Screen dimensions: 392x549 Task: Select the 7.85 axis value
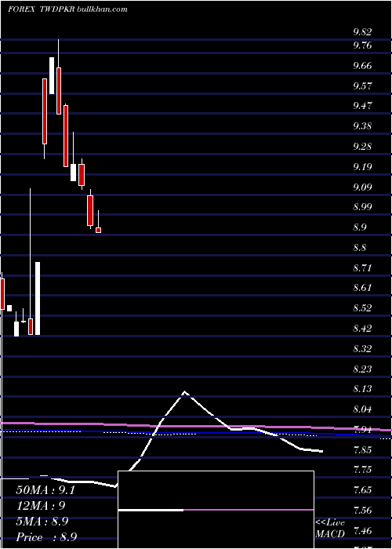pos(362,450)
